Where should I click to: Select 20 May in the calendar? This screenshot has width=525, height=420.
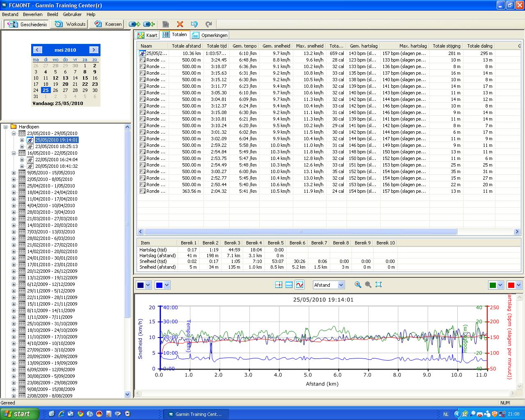coord(65,84)
